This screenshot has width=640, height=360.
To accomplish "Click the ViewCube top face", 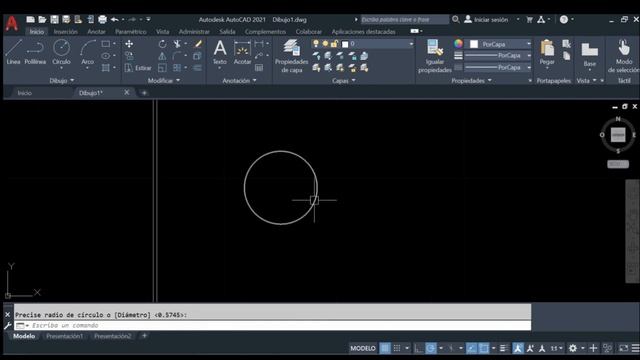I will tap(618, 135).
